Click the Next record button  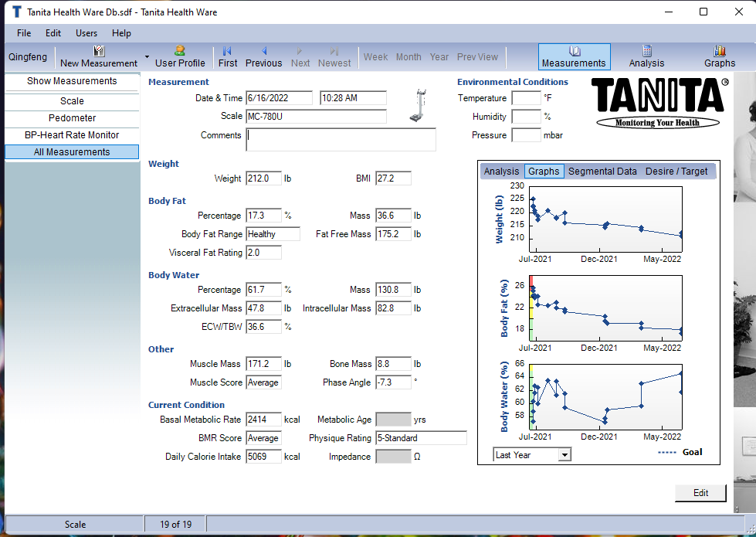[300, 57]
